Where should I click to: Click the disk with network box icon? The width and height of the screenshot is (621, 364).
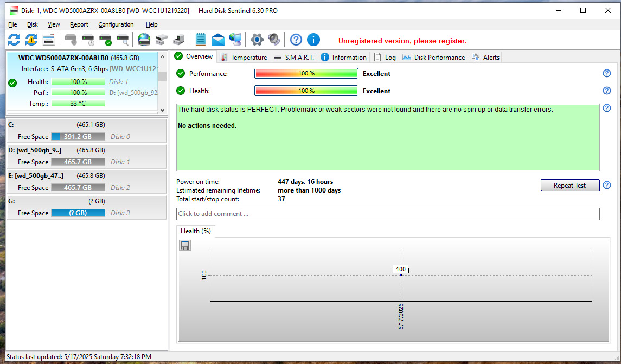coord(161,40)
